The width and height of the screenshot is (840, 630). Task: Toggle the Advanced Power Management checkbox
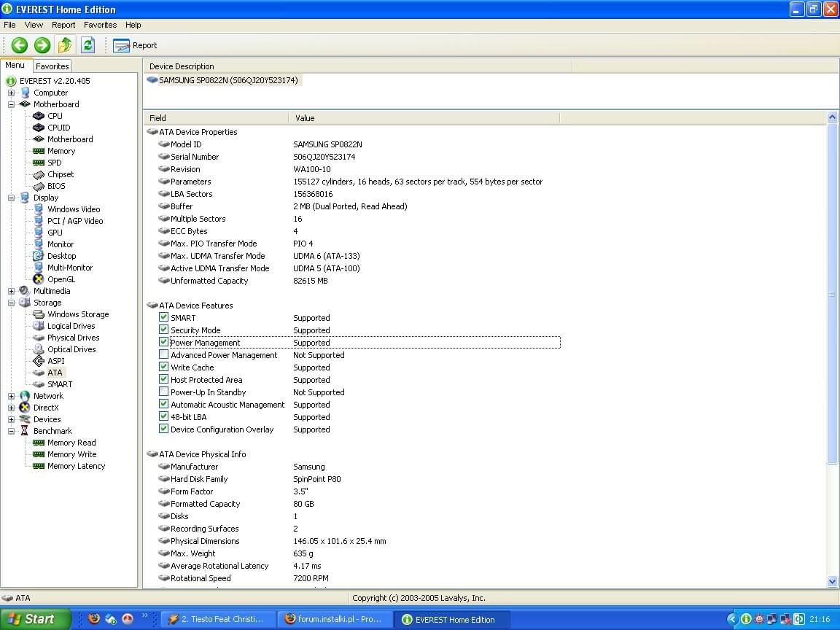(x=163, y=354)
